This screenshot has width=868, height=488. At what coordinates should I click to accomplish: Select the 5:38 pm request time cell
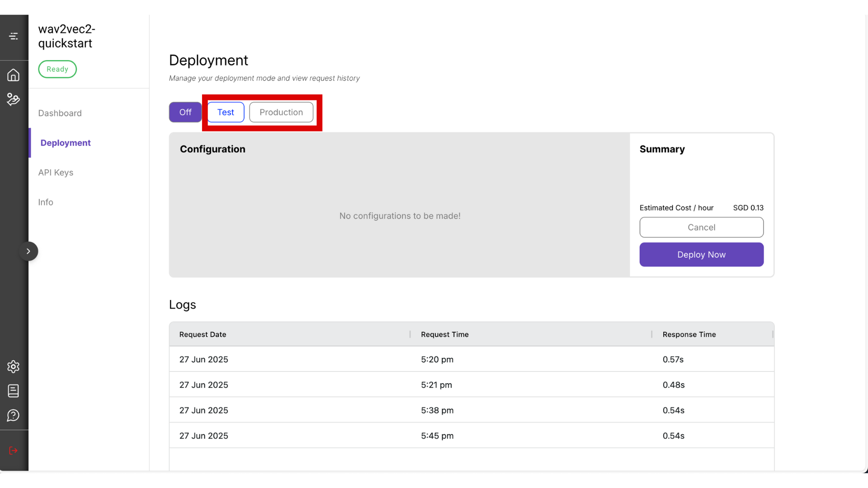coord(437,410)
